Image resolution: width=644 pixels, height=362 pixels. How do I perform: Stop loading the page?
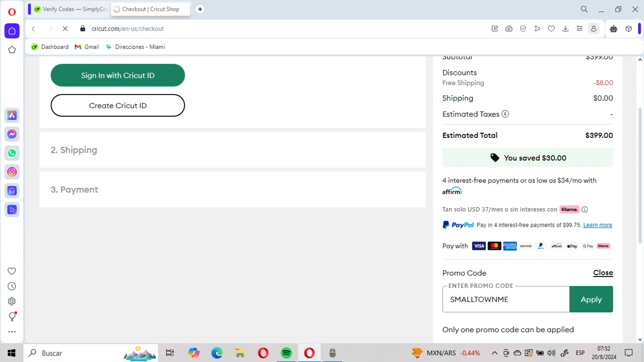point(65,29)
